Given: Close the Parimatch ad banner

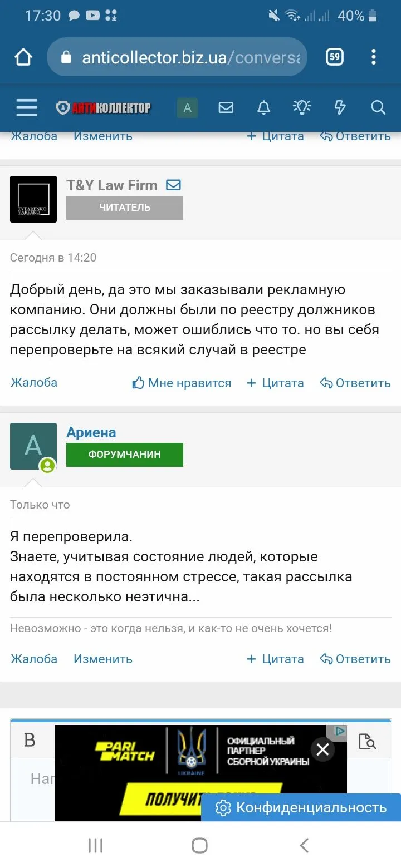Looking at the screenshot, I should pos(322,749).
